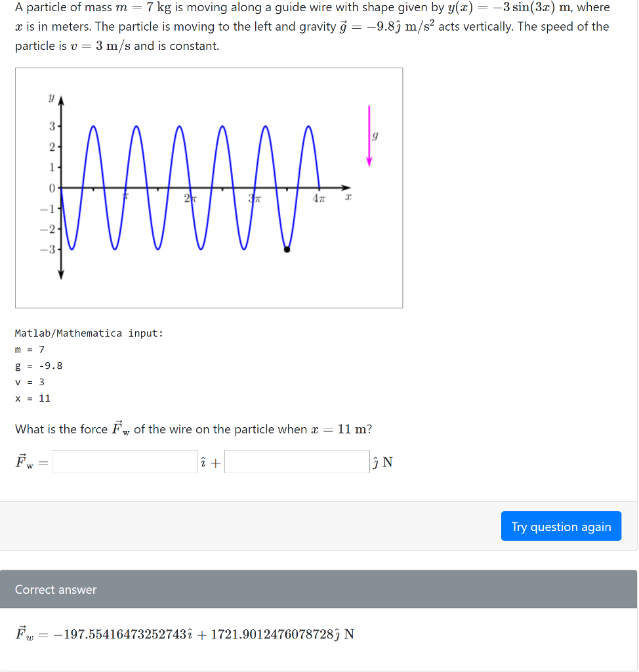Click the graph panel bounding box
Viewport: 639px width, 672px height.
(209, 187)
